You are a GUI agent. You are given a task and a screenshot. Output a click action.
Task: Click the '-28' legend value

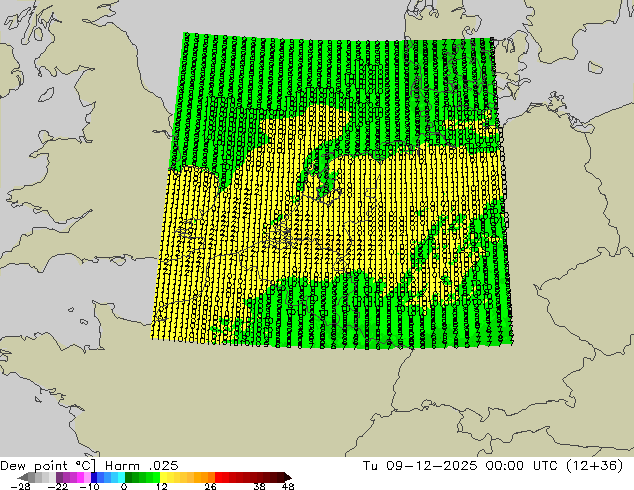point(20,486)
